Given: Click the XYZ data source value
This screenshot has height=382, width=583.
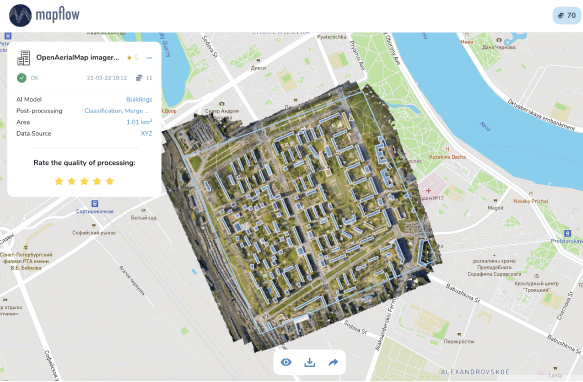Looking at the screenshot, I should 146,134.
